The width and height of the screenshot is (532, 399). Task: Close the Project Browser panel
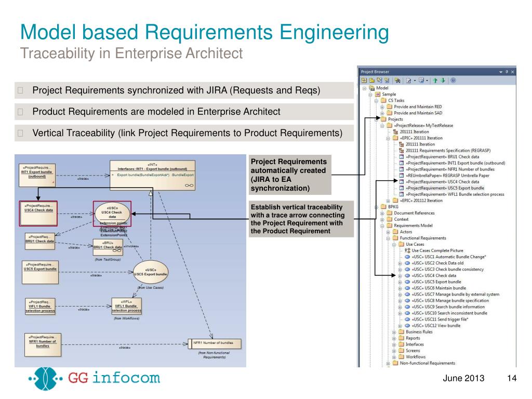512,72
